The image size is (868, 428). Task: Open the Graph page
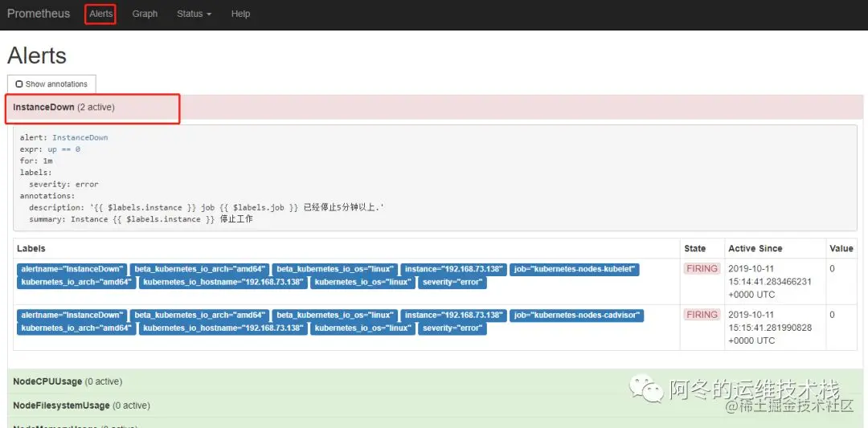[x=145, y=14]
